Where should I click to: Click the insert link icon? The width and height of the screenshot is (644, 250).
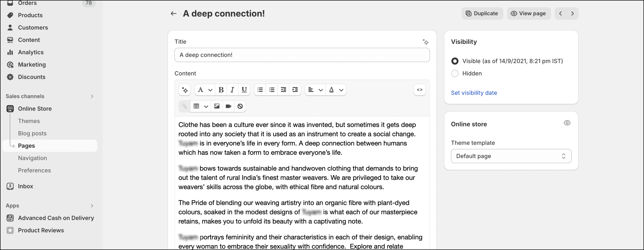click(185, 106)
